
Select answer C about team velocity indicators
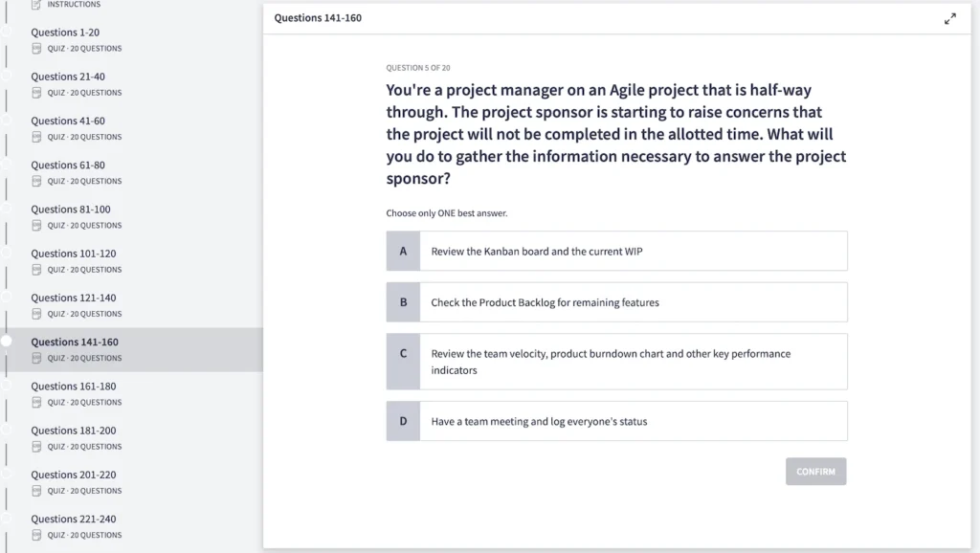(616, 361)
